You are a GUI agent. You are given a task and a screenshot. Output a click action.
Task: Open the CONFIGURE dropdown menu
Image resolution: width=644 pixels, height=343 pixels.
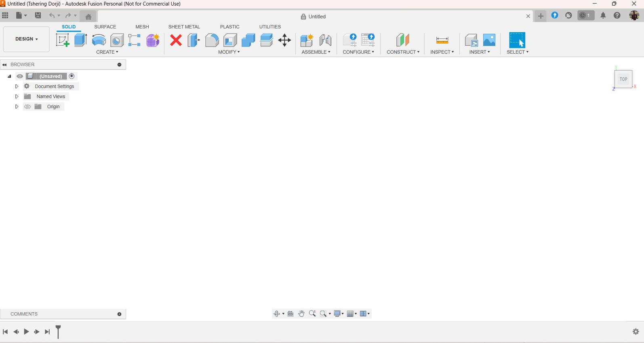point(358,52)
